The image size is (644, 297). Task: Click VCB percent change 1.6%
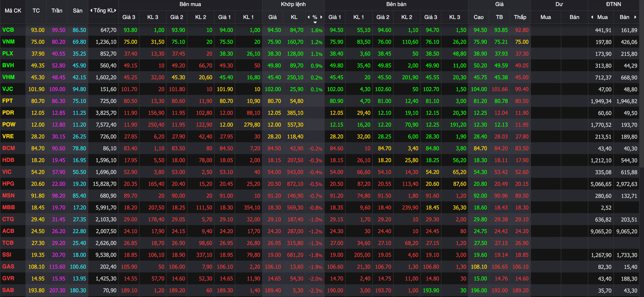[316, 30]
